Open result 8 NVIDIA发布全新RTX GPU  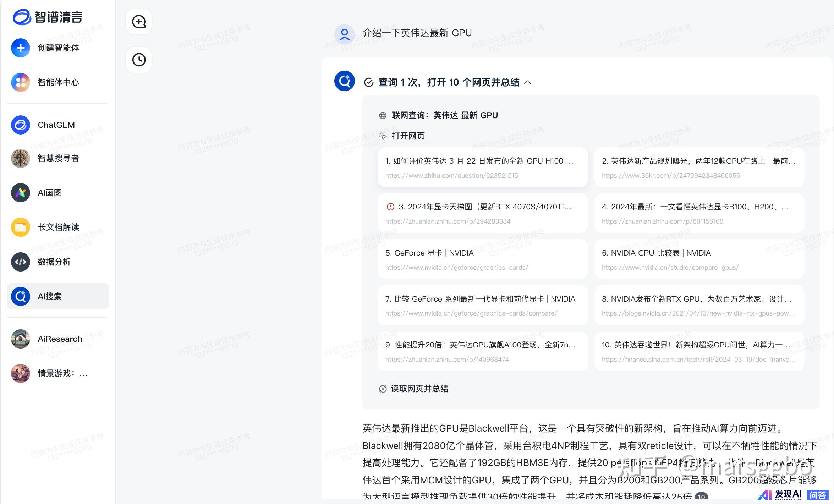tap(699, 305)
